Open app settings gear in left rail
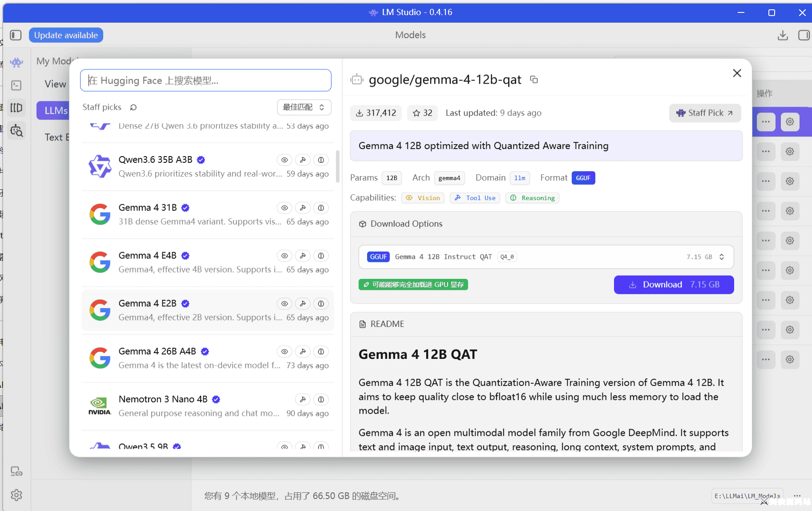The width and height of the screenshot is (812, 511). coord(16,495)
